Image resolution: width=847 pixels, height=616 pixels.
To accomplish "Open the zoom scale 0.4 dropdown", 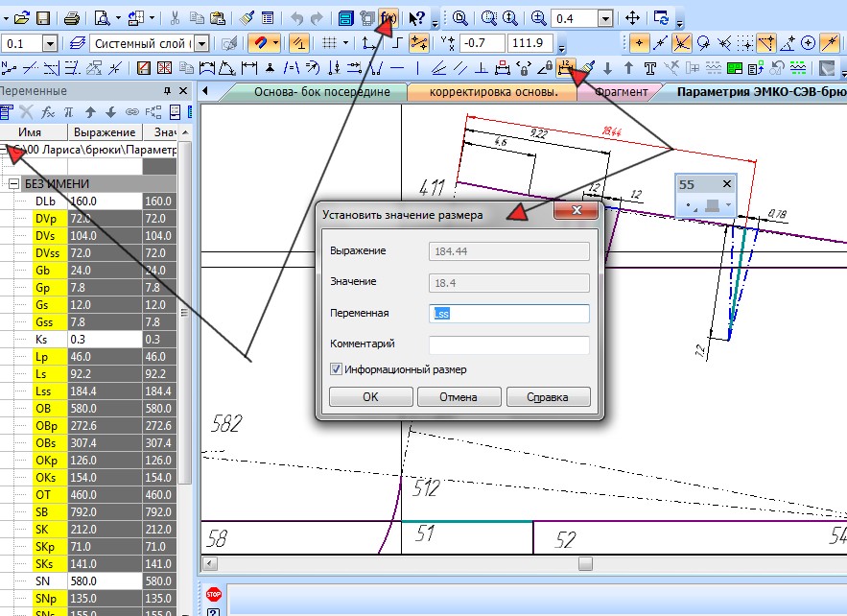I will (606, 18).
